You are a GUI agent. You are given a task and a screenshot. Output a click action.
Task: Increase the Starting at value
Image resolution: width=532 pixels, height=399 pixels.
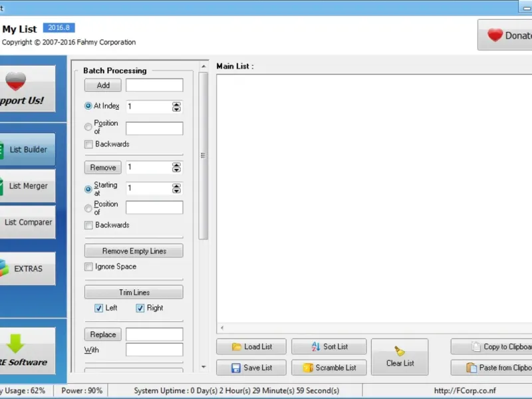click(176, 186)
